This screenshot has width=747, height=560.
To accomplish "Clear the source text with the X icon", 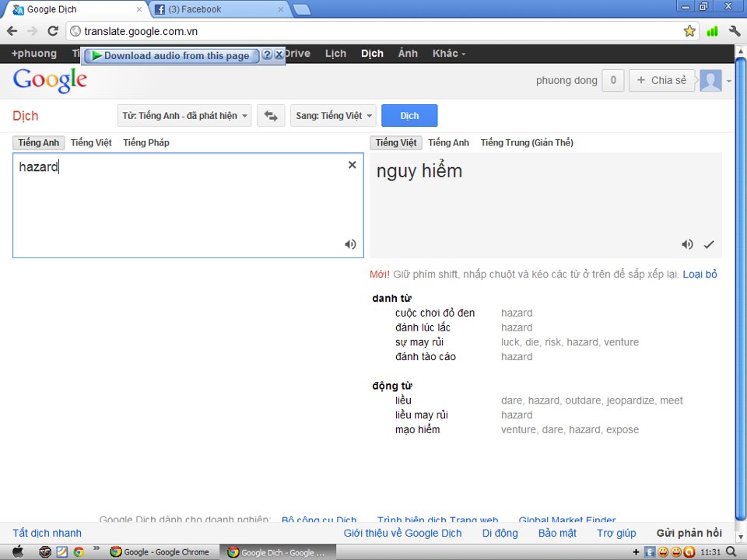I will click(352, 165).
